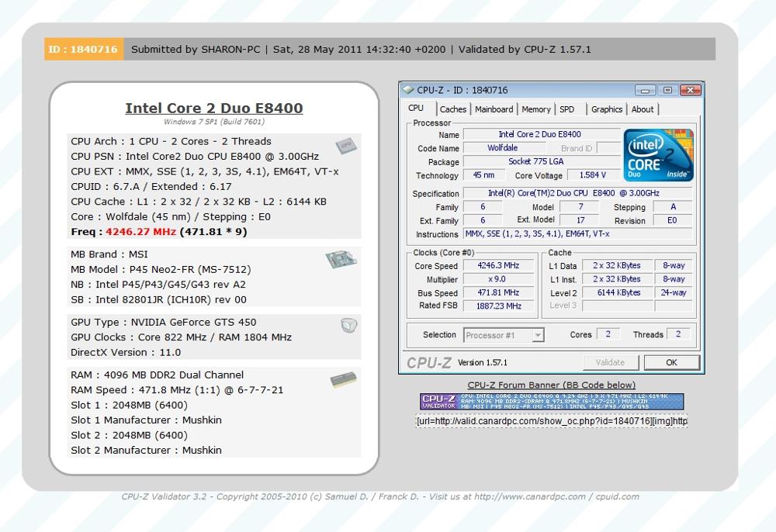Click the CPU Arch summary line
776x532 pixels.
(x=171, y=141)
